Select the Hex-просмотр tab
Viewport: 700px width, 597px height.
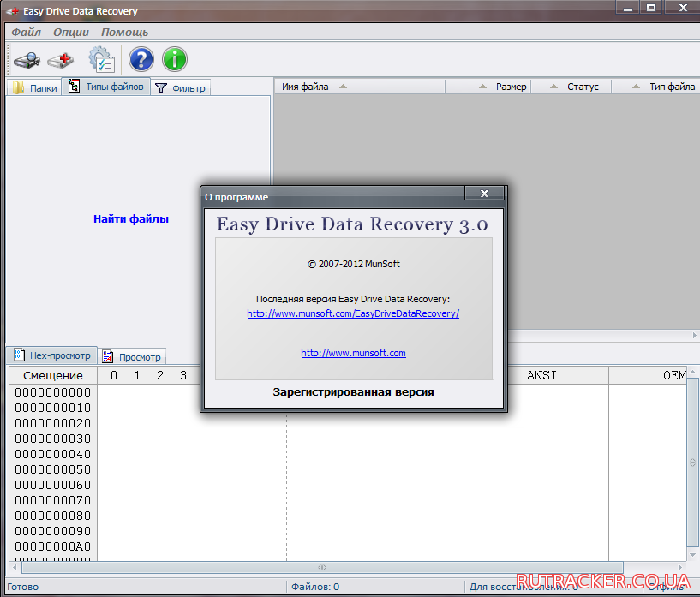point(51,355)
